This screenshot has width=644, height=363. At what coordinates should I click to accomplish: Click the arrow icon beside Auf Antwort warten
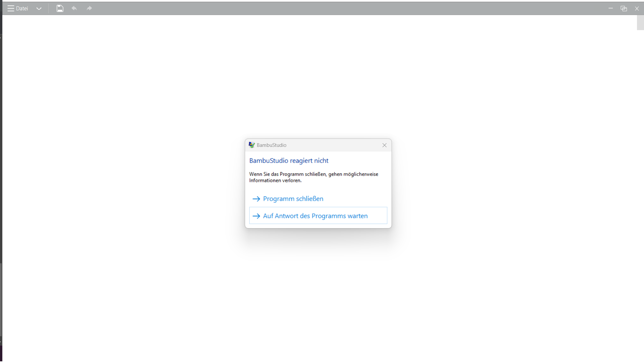(256, 216)
